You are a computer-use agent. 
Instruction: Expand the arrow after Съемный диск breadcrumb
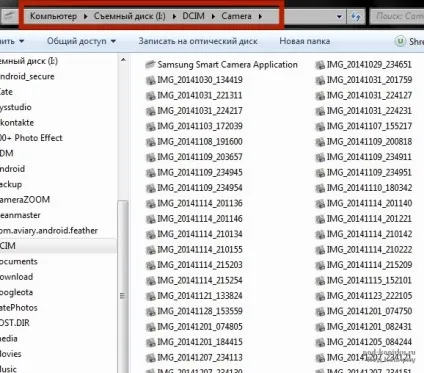(174, 16)
